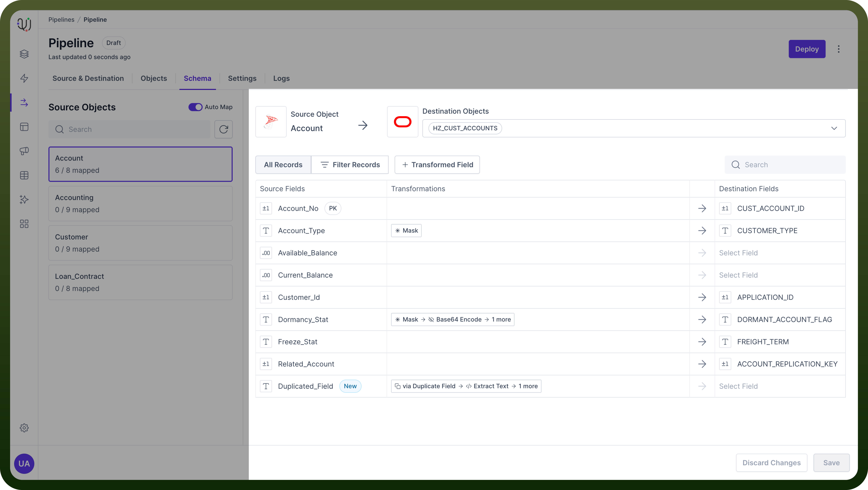Switch to the Schema tab
This screenshot has width=868, height=490.
coord(197,78)
